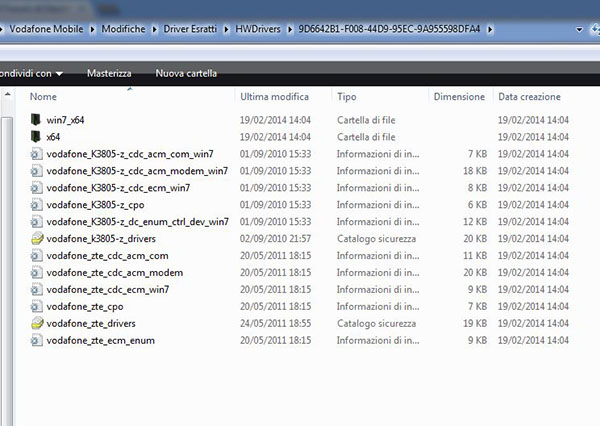
Task: Sort by Data creazione column header
Action: [x=530, y=97]
